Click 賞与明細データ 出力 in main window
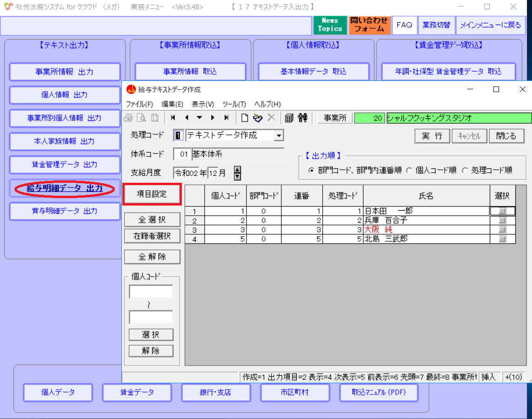Screen dimensions: 532x419 click(65, 211)
